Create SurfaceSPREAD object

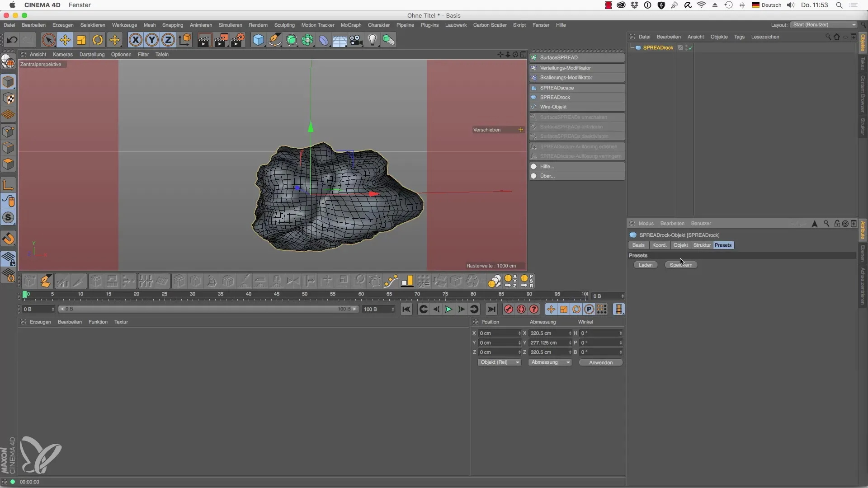(577, 58)
